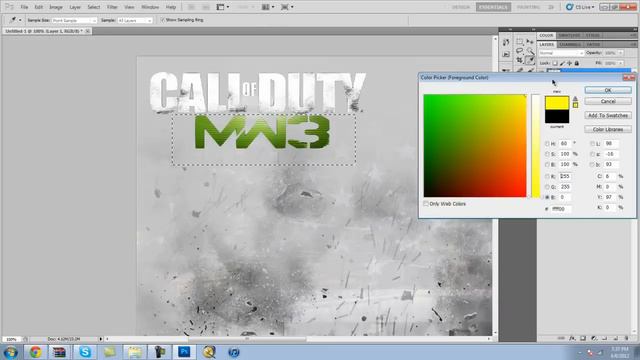
Task: Select the Quick Selection tool
Action: [530, 51]
